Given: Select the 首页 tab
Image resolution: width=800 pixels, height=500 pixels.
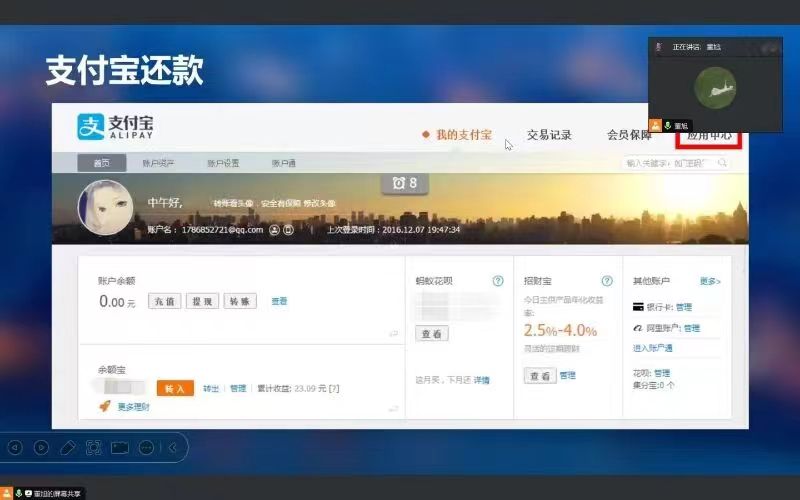Looking at the screenshot, I should [x=102, y=163].
